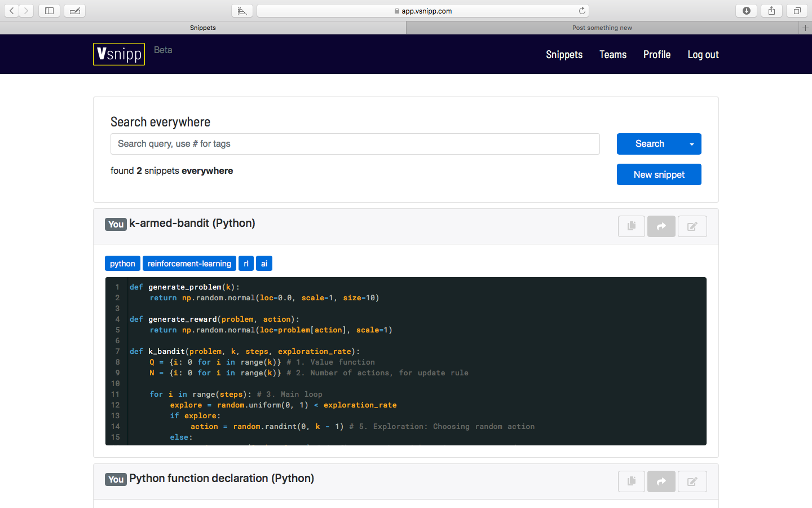Share the k-armed-bandit snippet
The width and height of the screenshot is (812, 508).
coord(661,226)
